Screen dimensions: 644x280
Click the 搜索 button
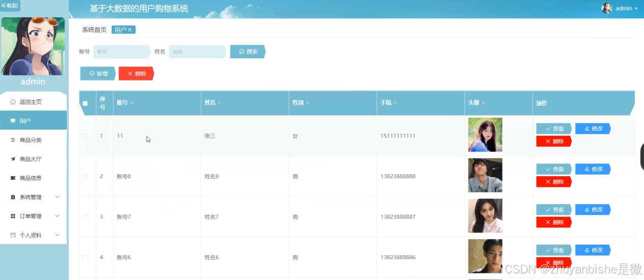click(247, 52)
